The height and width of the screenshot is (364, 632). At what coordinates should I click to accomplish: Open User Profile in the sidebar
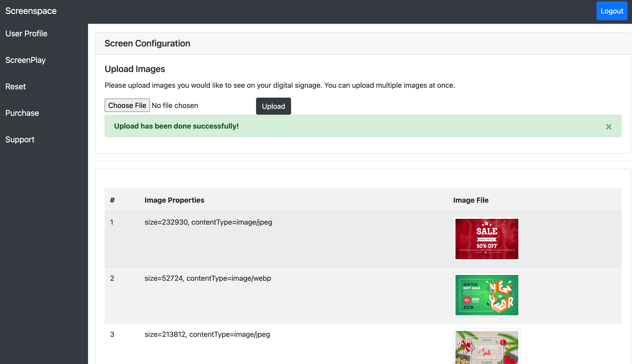pos(26,33)
